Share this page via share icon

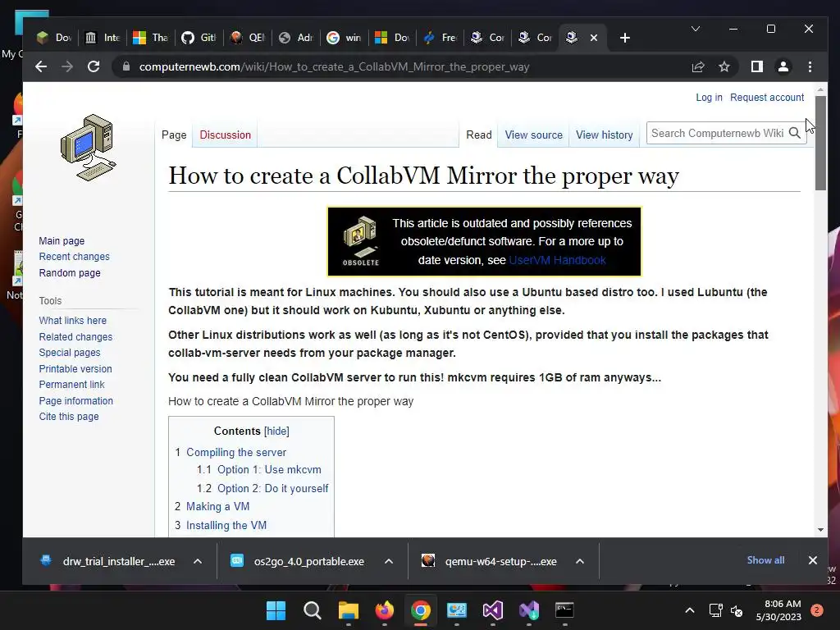point(697,66)
